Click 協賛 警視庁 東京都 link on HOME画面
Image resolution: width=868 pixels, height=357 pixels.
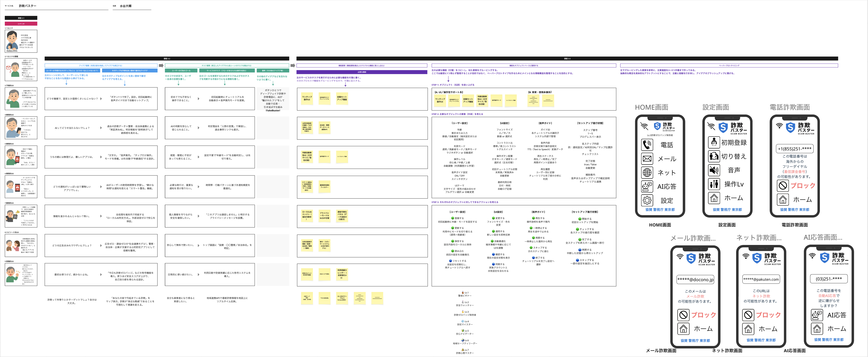660,210
